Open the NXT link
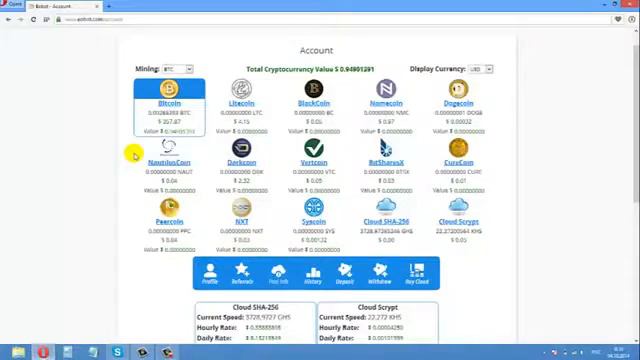The width and height of the screenshot is (640, 360). pyautogui.click(x=241, y=222)
